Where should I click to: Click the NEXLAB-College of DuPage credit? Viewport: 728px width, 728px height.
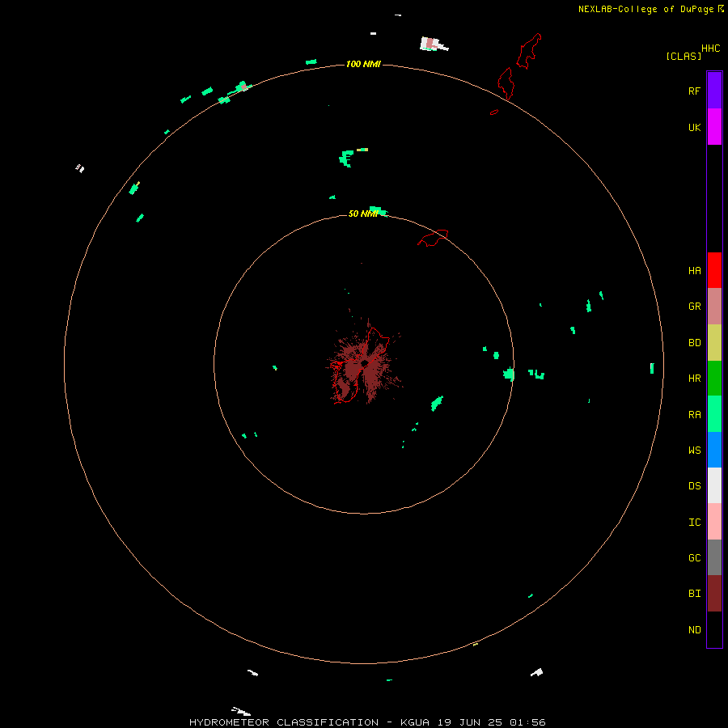pos(647,9)
